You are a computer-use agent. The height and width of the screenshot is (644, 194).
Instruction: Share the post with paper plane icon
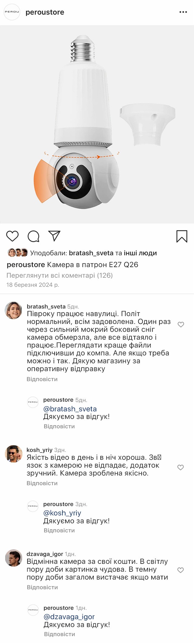54,236
